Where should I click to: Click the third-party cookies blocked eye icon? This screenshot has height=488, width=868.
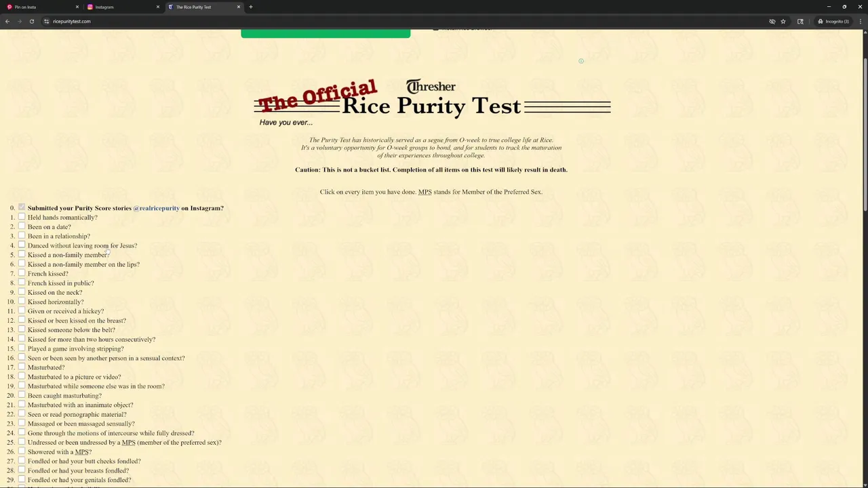772,21
